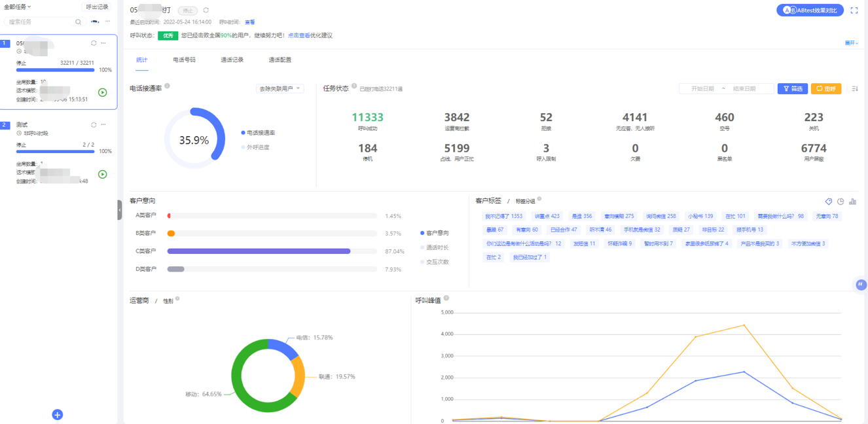Viewport: 868px width, 424px height.
Task: Click refresh icon on the 测试 task card
Action: coord(94,125)
